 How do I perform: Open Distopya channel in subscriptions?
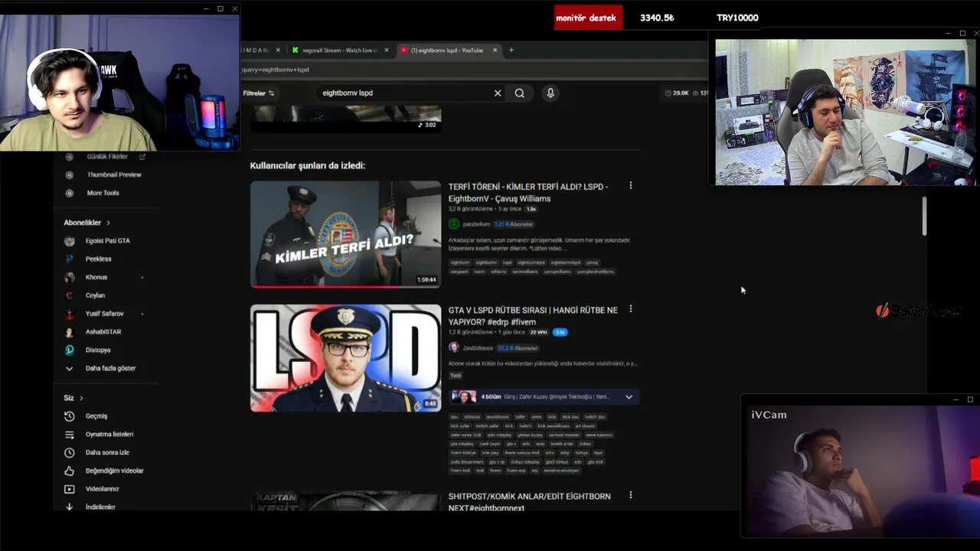click(x=98, y=350)
